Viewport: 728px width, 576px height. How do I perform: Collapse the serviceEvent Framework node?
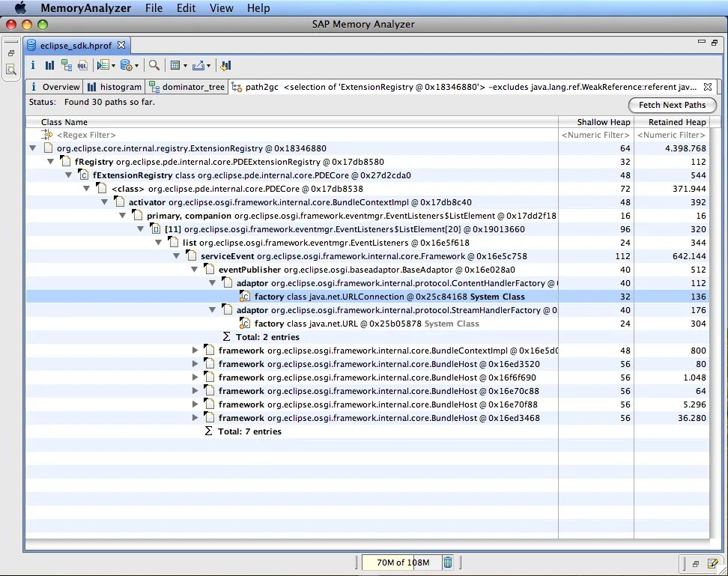177,256
